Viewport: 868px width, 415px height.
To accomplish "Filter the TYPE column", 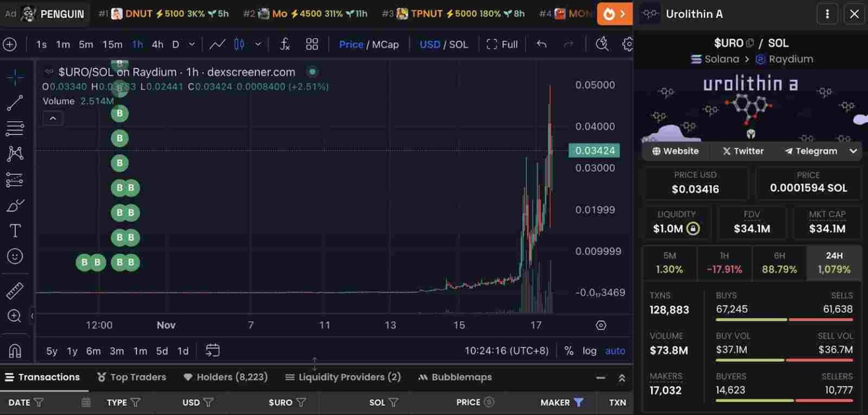I will point(136,403).
